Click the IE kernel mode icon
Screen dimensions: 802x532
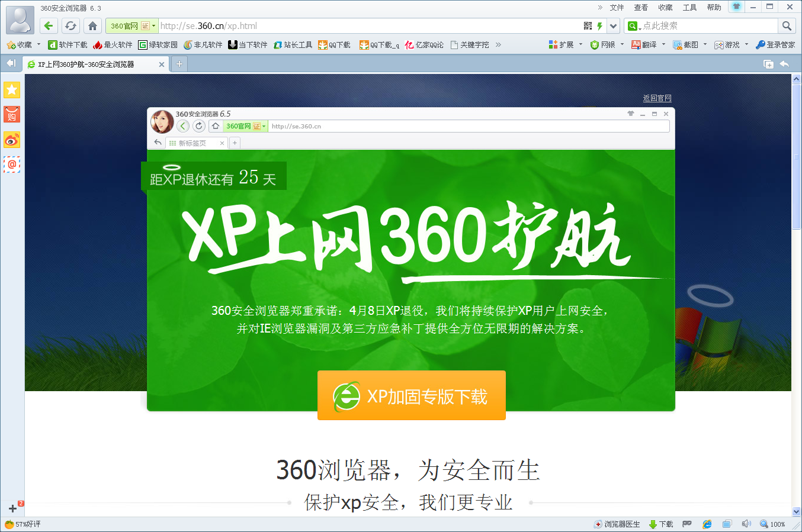click(707, 524)
